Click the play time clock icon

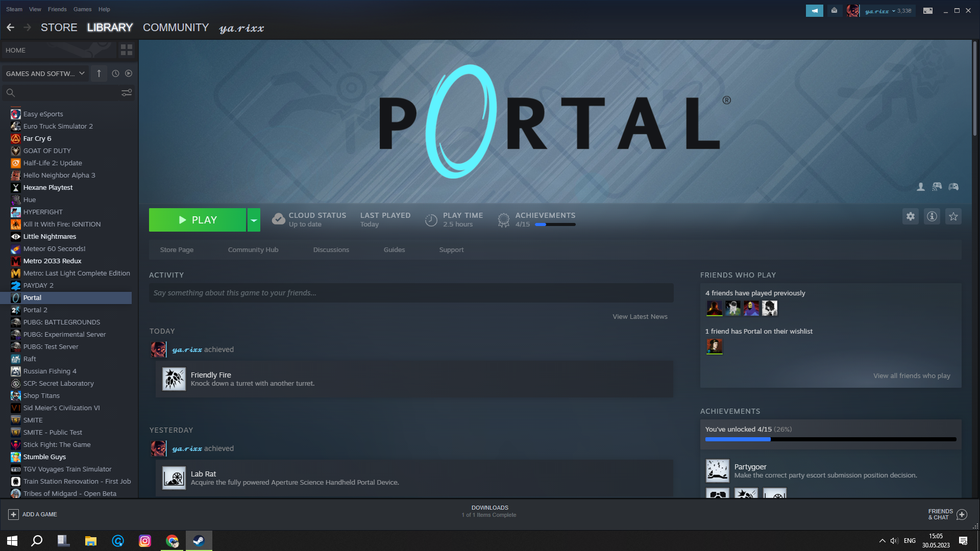(x=431, y=220)
